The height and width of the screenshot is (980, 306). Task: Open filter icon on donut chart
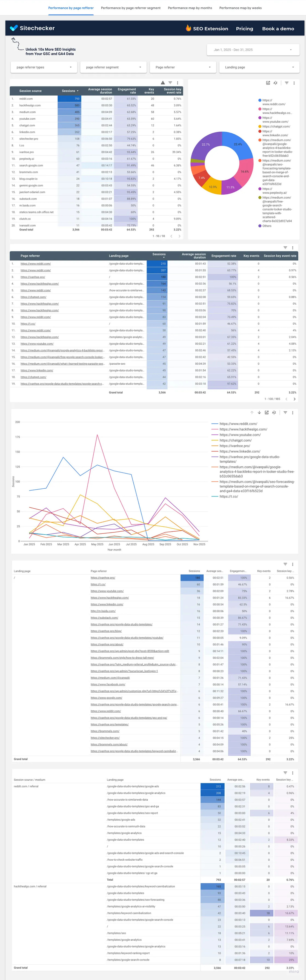pyautogui.click(x=287, y=83)
